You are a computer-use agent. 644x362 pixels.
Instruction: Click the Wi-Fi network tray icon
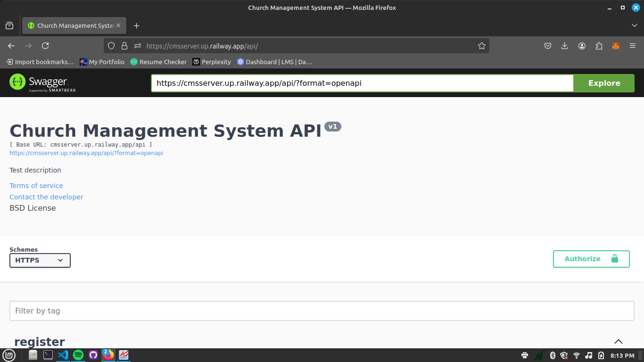[576, 355]
